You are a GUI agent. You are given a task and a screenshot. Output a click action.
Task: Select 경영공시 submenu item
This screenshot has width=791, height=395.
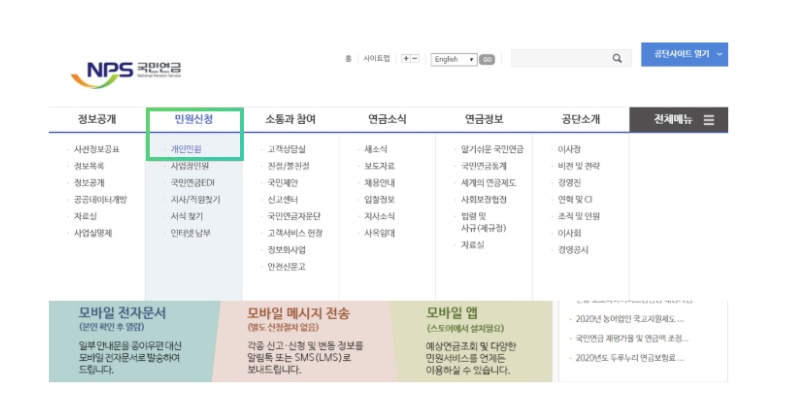coord(573,250)
